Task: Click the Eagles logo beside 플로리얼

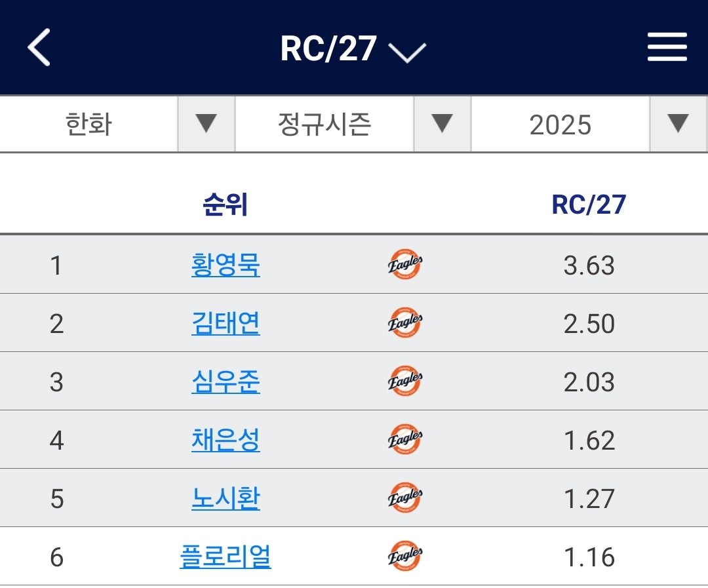Action: [x=405, y=556]
